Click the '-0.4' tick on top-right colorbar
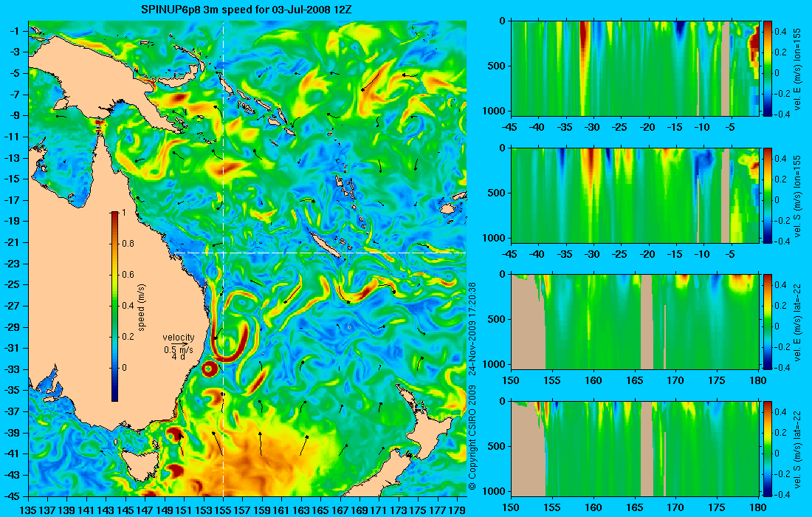The image size is (812, 517). [x=783, y=114]
